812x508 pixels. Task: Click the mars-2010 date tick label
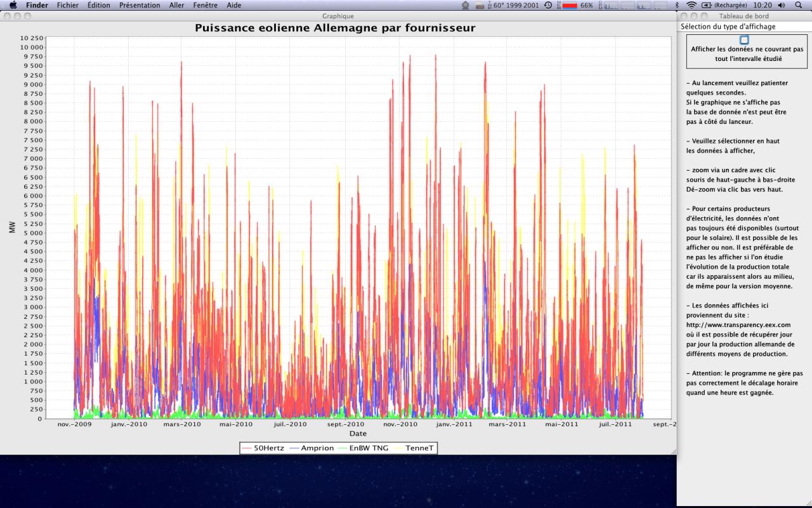[182, 424]
